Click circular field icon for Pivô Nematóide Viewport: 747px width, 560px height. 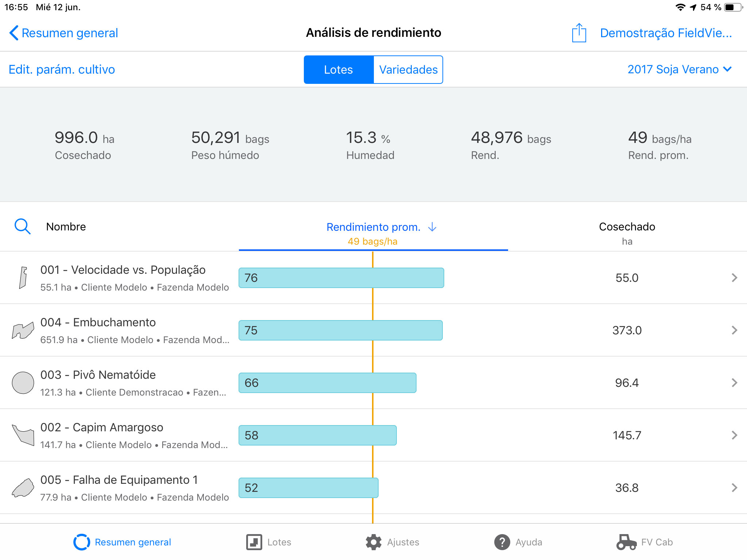[x=23, y=383]
